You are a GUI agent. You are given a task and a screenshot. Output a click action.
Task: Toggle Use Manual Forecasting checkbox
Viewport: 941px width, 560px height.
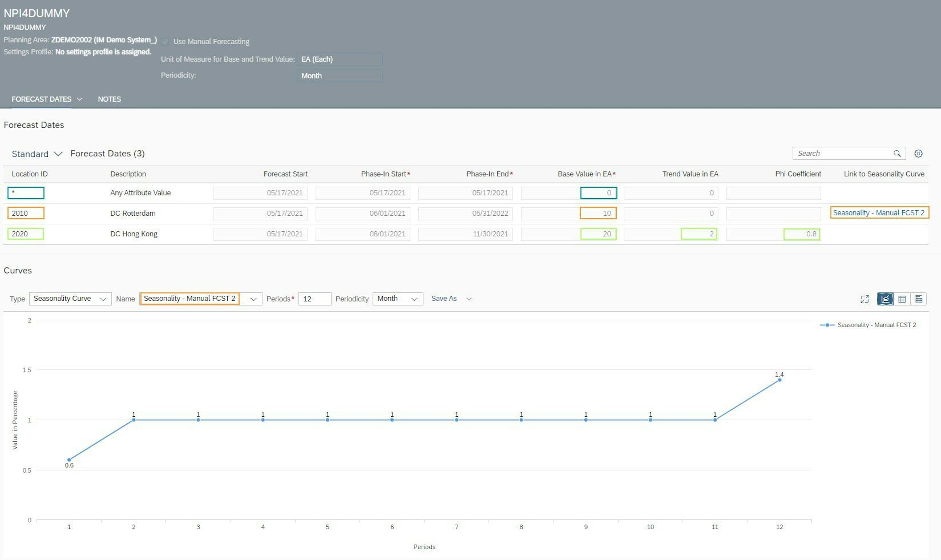click(165, 42)
